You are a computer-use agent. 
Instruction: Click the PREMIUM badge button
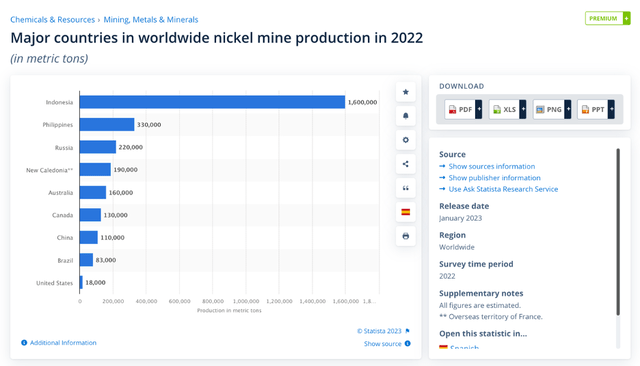pyautogui.click(x=608, y=18)
